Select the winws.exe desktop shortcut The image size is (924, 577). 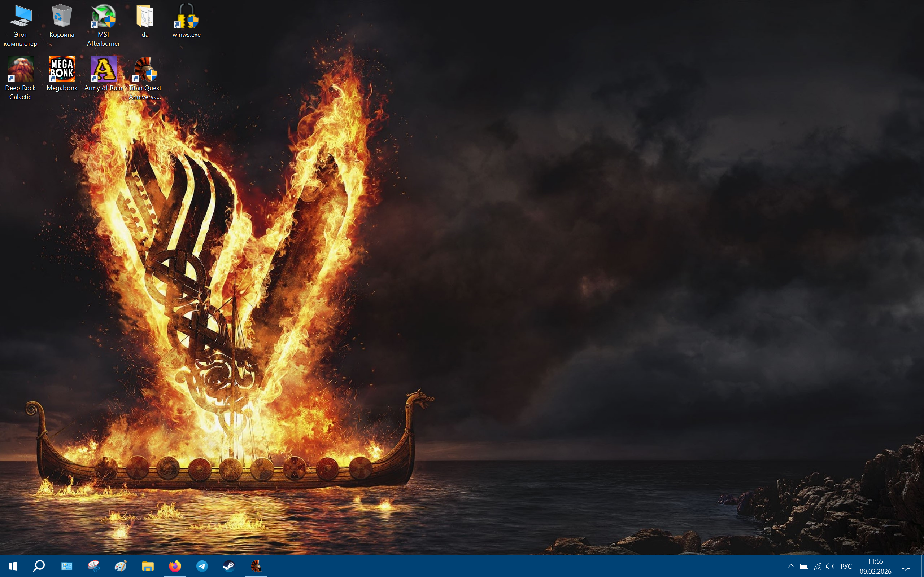[x=186, y=21]
